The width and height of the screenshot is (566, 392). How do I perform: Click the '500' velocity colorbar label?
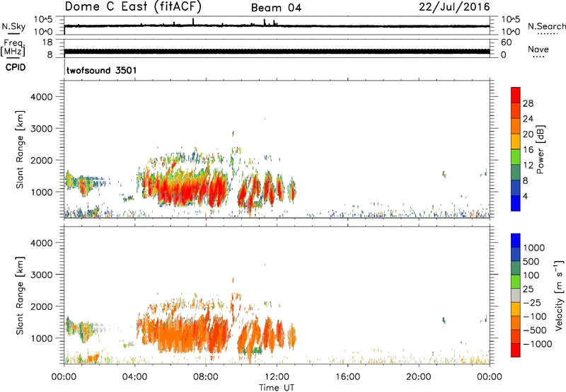point(531,261)
